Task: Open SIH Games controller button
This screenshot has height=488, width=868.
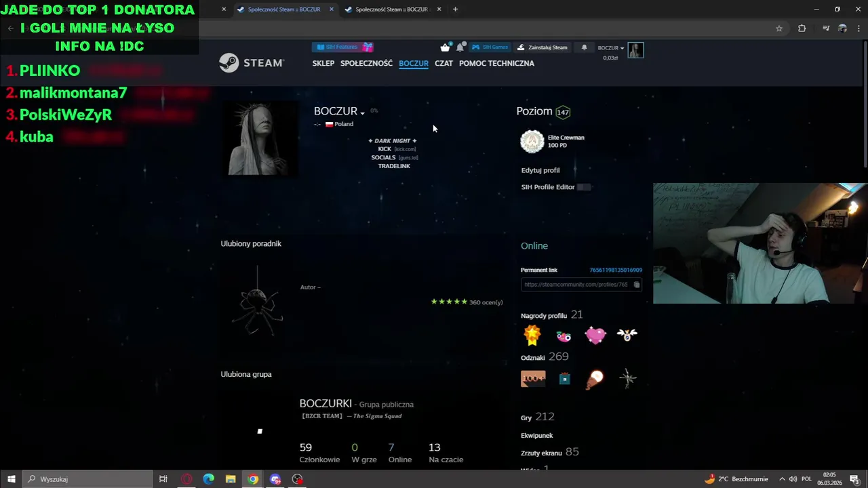Action: pyautogui.click(x=490, y=47)
